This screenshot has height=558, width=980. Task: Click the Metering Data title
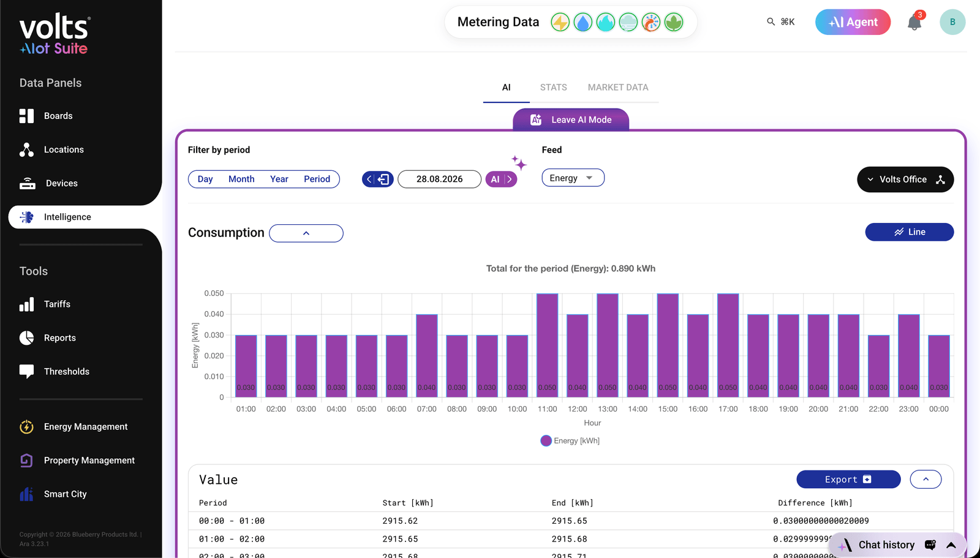[x=498, y=22]
